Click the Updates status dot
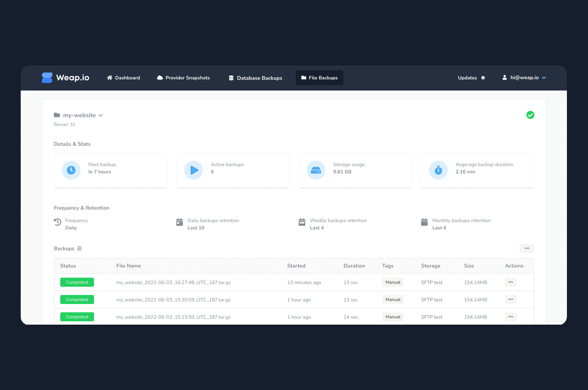This screenshot has height=390, width=588. coord(483,78)
